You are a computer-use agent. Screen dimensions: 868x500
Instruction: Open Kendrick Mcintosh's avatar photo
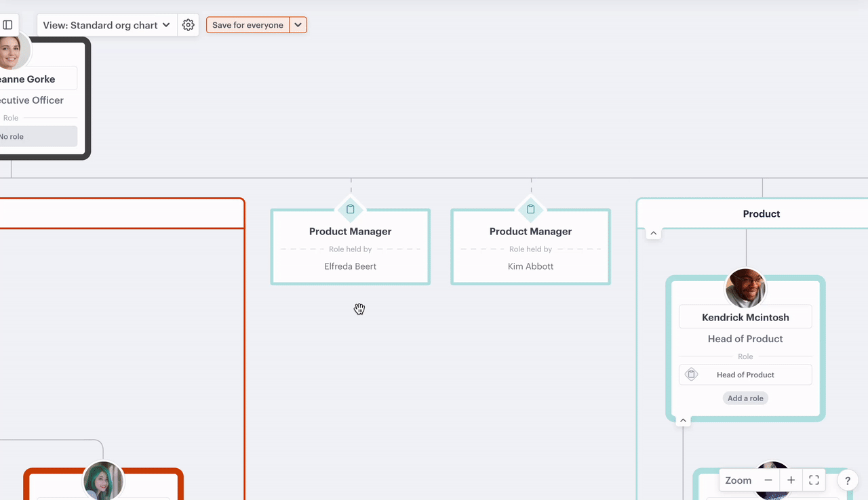[x=746, y=289]
